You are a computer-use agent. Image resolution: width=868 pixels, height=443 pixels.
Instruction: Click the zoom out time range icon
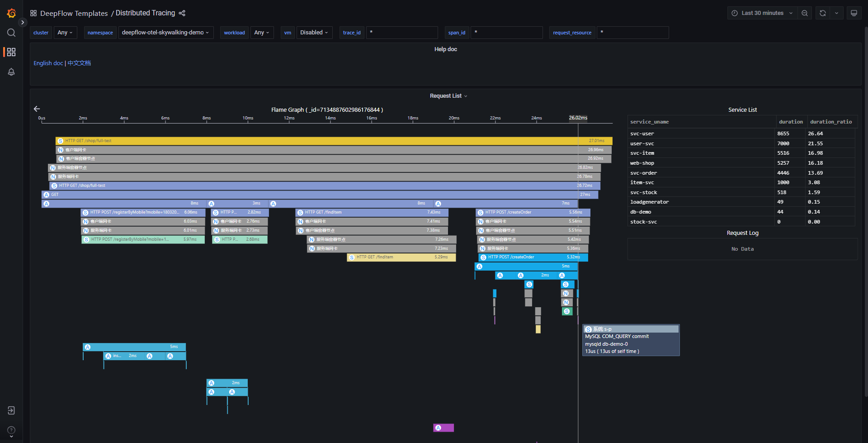pos(805,13)
